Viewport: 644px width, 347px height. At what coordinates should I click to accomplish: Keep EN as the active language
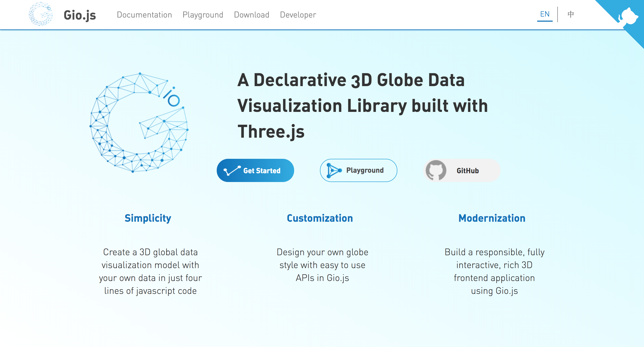[545, 14]
